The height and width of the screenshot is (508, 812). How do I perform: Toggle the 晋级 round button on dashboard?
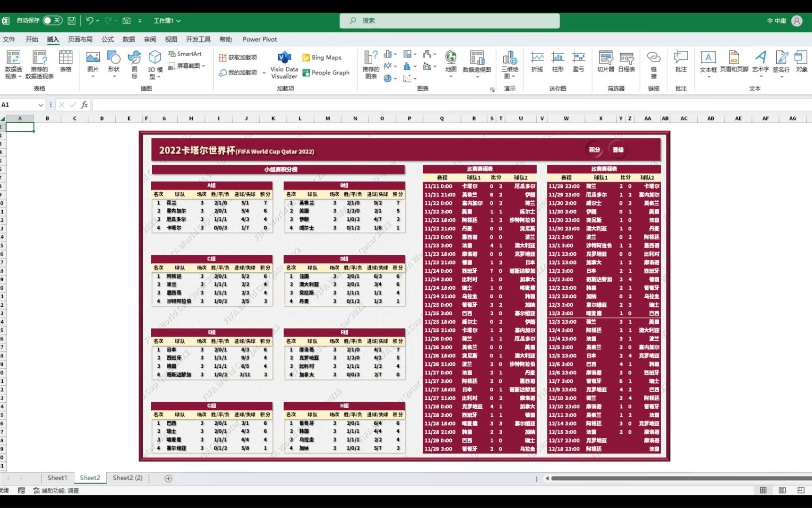tap(618, 150)
